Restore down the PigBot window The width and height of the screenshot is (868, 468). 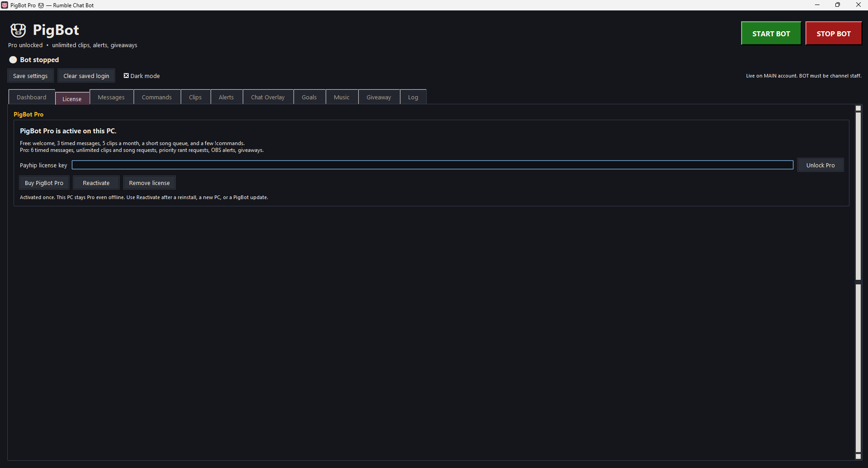[838, 5]
